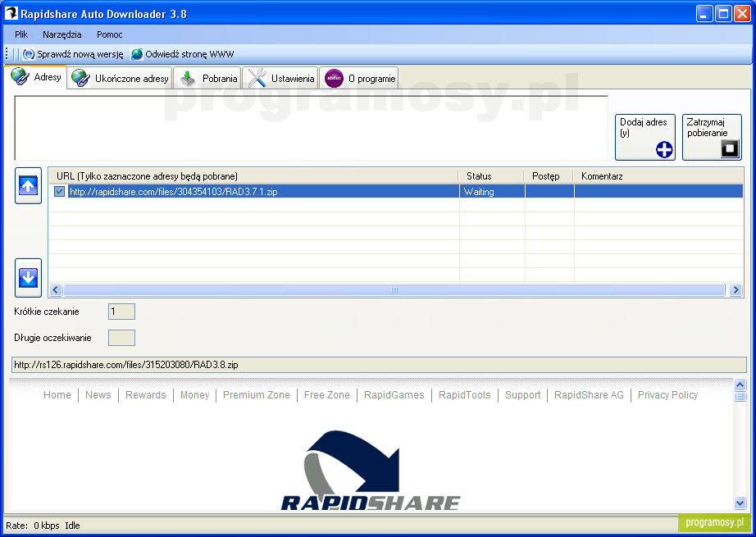Click Odwiedź stronę WWW toolbar button
Screen dimensions: 756x537
pyautogui.click(x=182, y=54)
